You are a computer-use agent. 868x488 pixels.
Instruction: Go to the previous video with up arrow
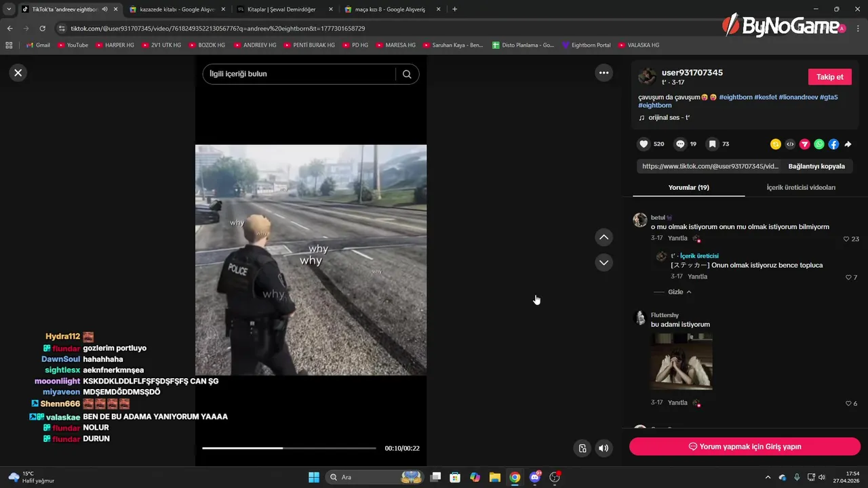pos(604,237)
